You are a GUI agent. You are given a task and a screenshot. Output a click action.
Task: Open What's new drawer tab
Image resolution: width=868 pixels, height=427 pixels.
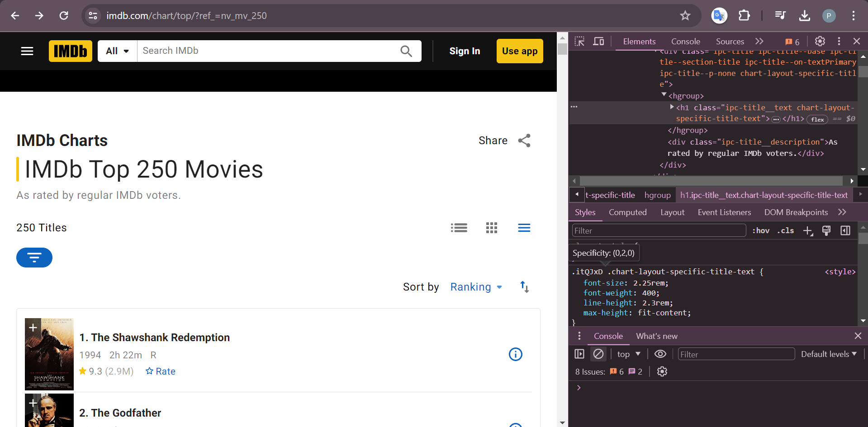pyautogui.click(x=657, y=336)
